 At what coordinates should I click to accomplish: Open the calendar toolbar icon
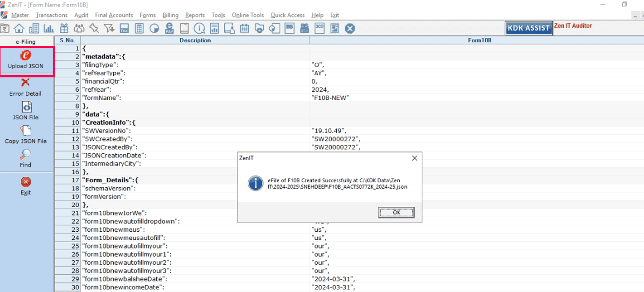coord(244,29)
